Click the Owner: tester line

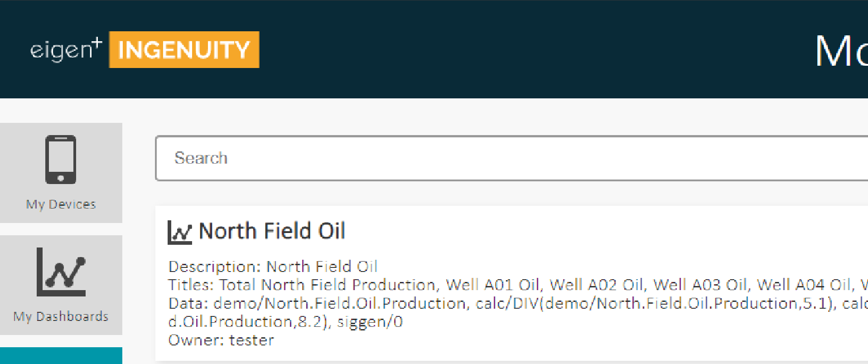(221, 340)
